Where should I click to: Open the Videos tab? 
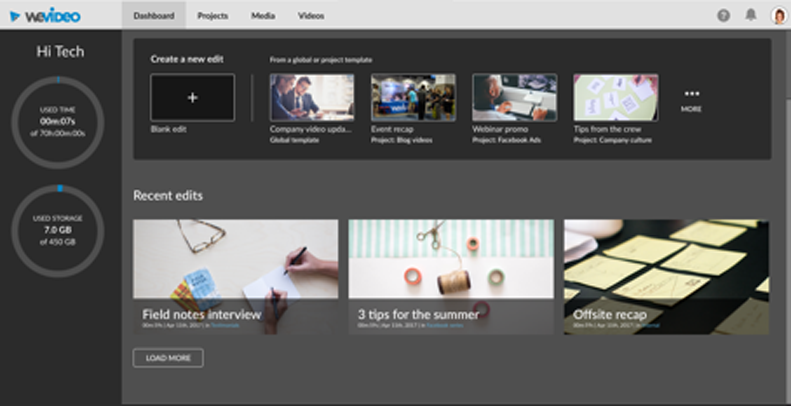point(311,15)
